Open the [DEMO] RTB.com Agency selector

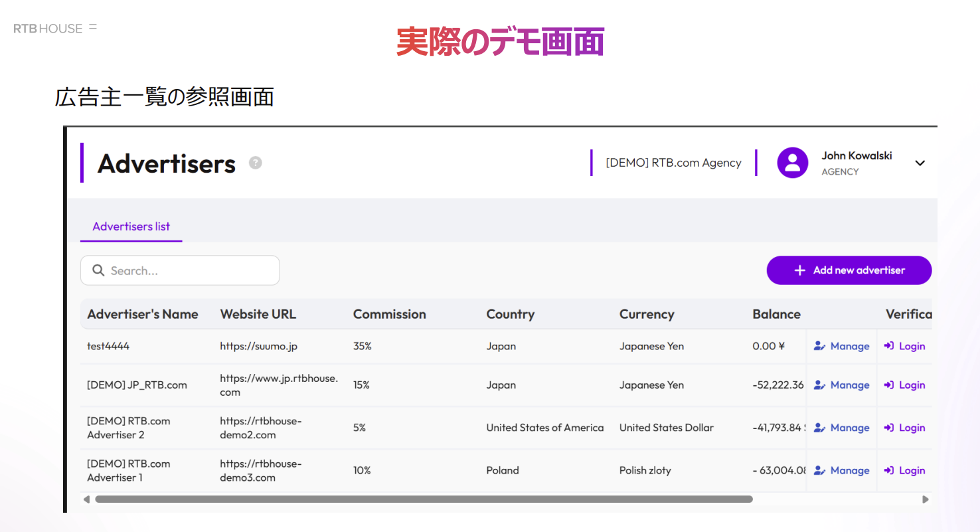point(673,163)
